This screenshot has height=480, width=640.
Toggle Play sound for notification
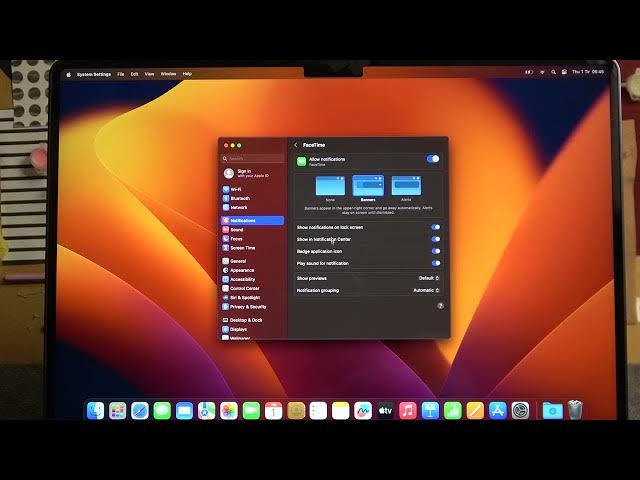coord(436,263)
